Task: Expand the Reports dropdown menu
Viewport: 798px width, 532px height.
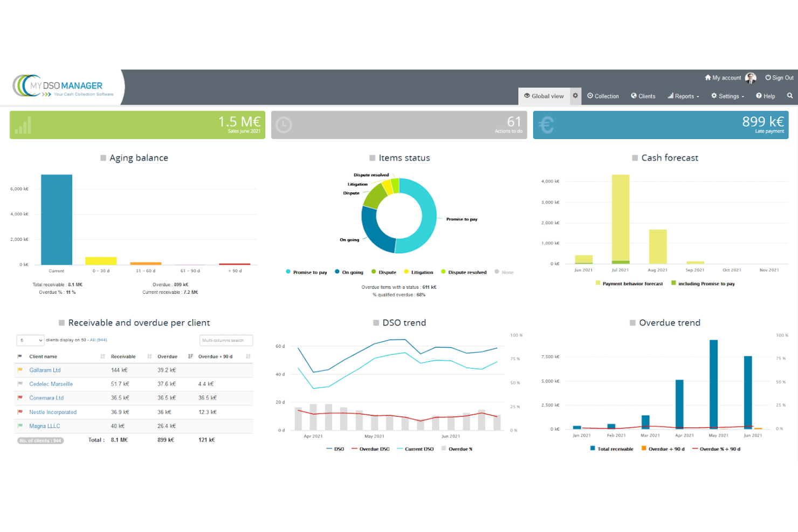Action: [x=683, y=96]
